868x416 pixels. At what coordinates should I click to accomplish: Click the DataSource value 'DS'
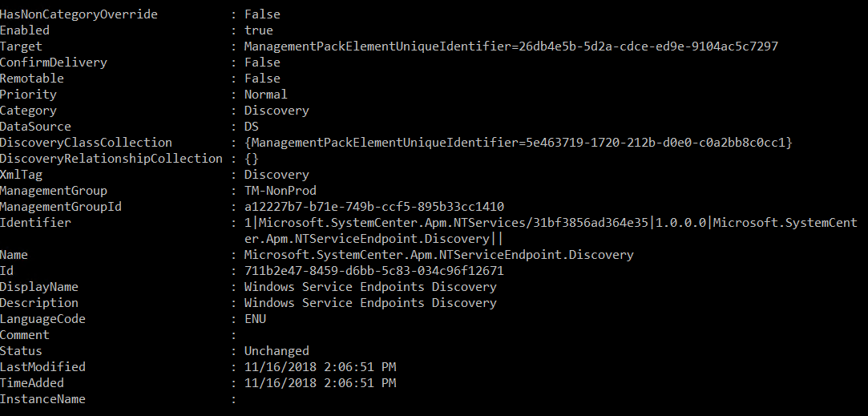pyautogui.click(x=251, y=127)
